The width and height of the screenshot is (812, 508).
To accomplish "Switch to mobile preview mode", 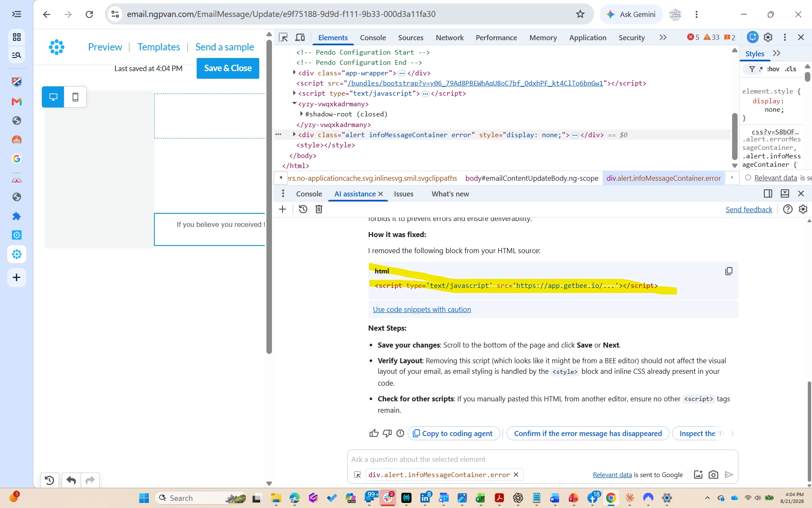I will click(75, 97).
